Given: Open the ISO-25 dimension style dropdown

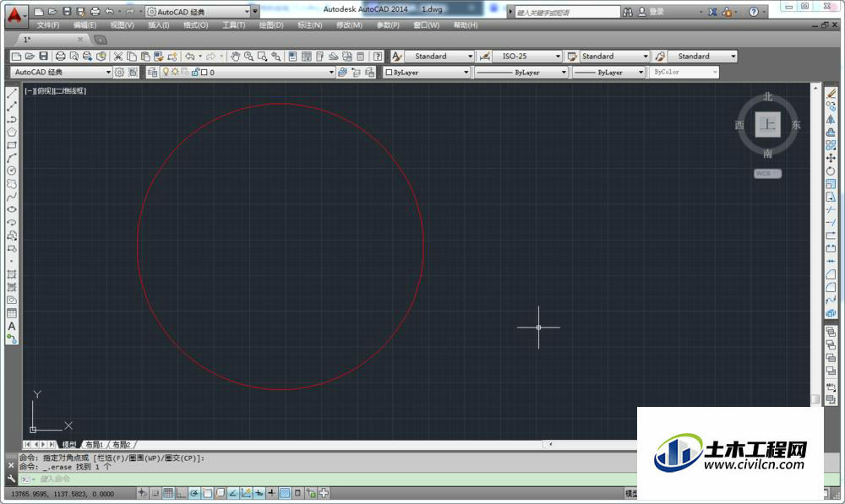Looking at the screenshot, I should click(x=527, y=56).
